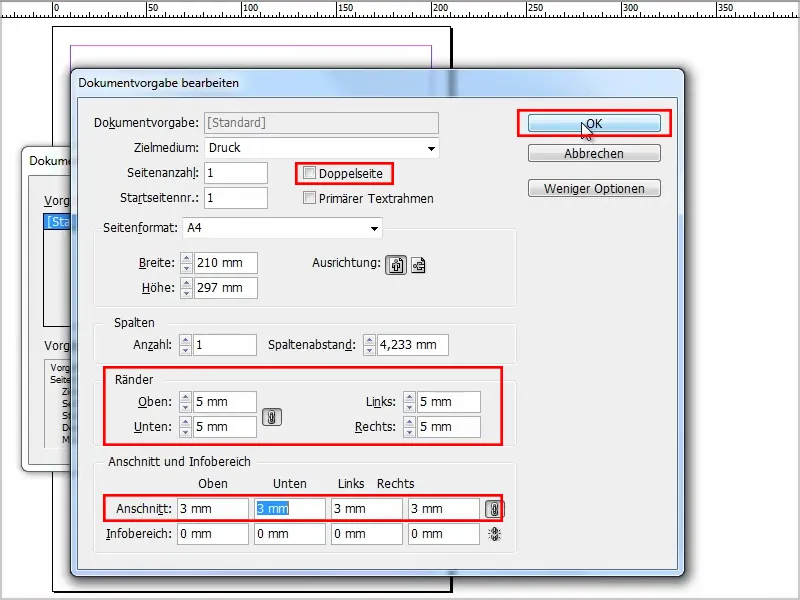This screenshot has height=600, width=800.
Task: Click the Breite value field
Action: [x=226, y=263]
